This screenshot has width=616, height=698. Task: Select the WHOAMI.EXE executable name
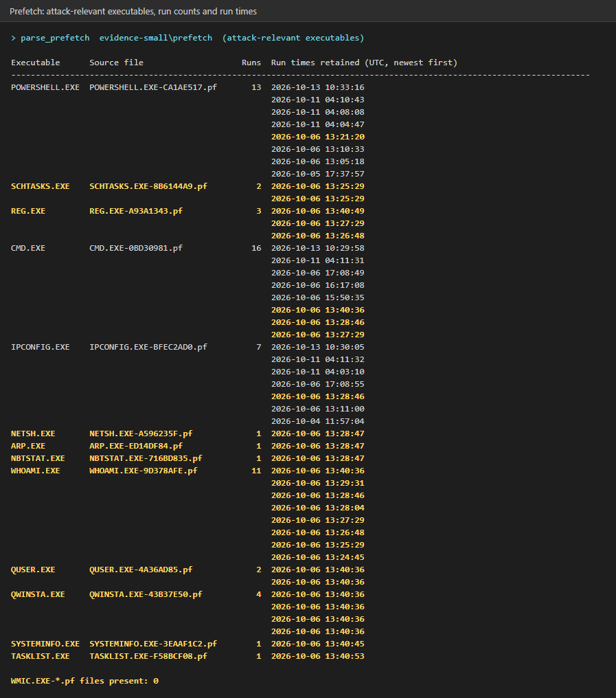pos(36,471)
